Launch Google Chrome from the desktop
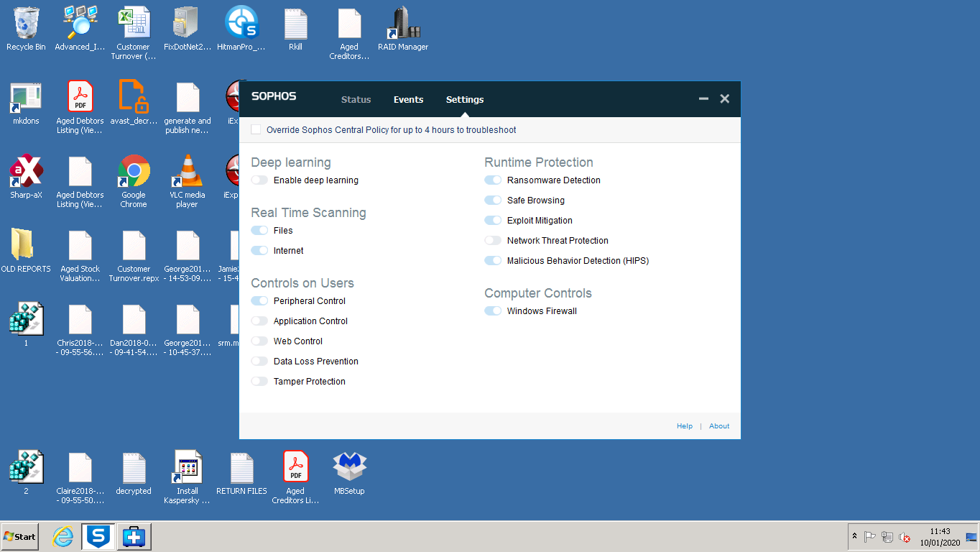 (x=134, y=172)
